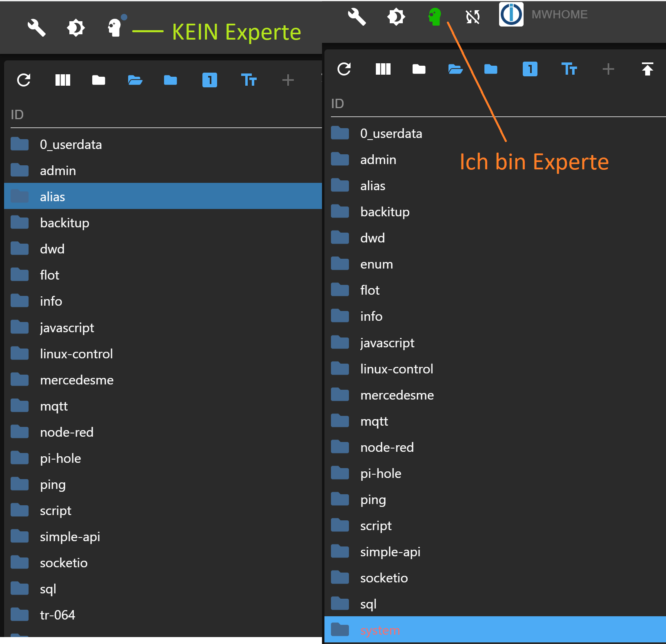
Task: Click white folder icon in left toolbar
Action: coord(98,80)
